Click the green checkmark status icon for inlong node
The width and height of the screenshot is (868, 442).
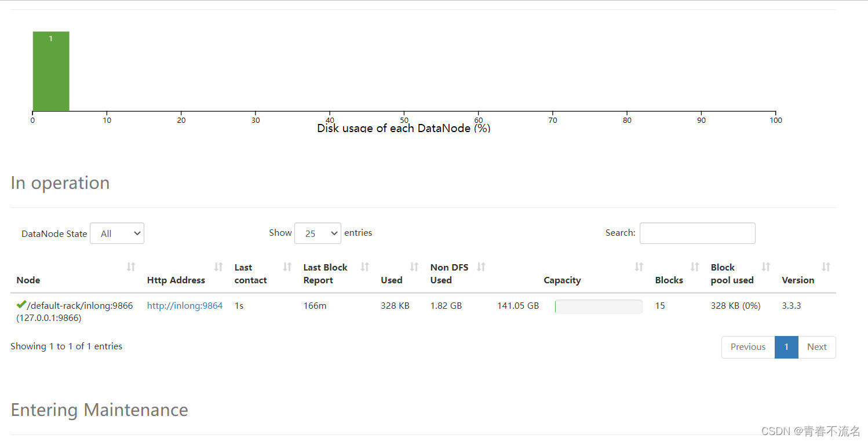tap(20, 304)
